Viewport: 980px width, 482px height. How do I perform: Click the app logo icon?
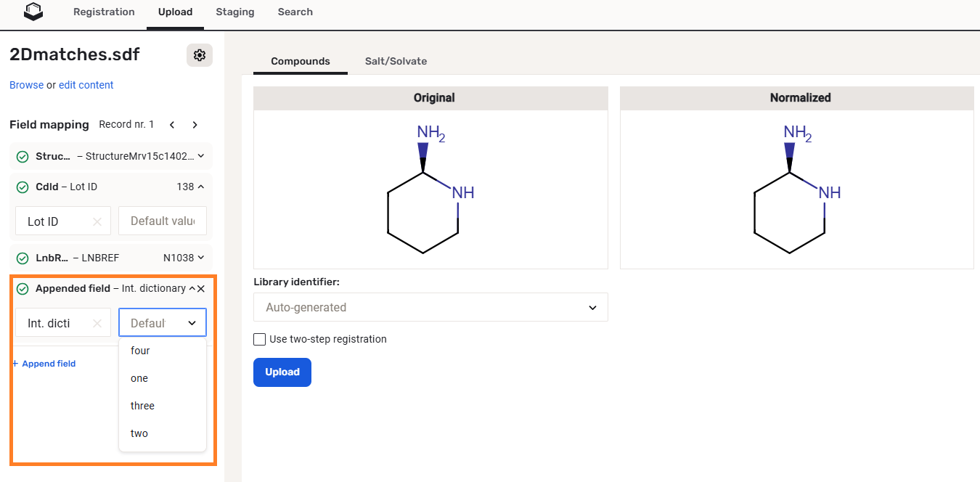point(33,12)
